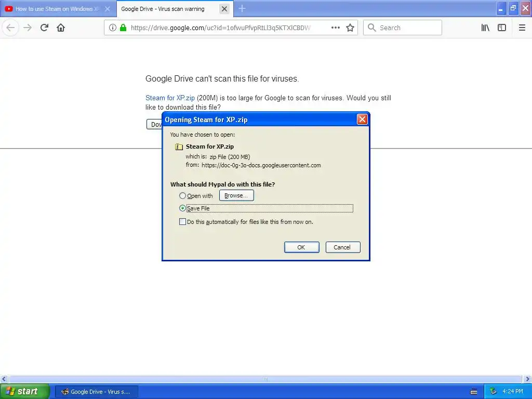Close the YouTube Steam on Windows tab
Viewport: 532px width, 399px height.
(x=108, y=9)
